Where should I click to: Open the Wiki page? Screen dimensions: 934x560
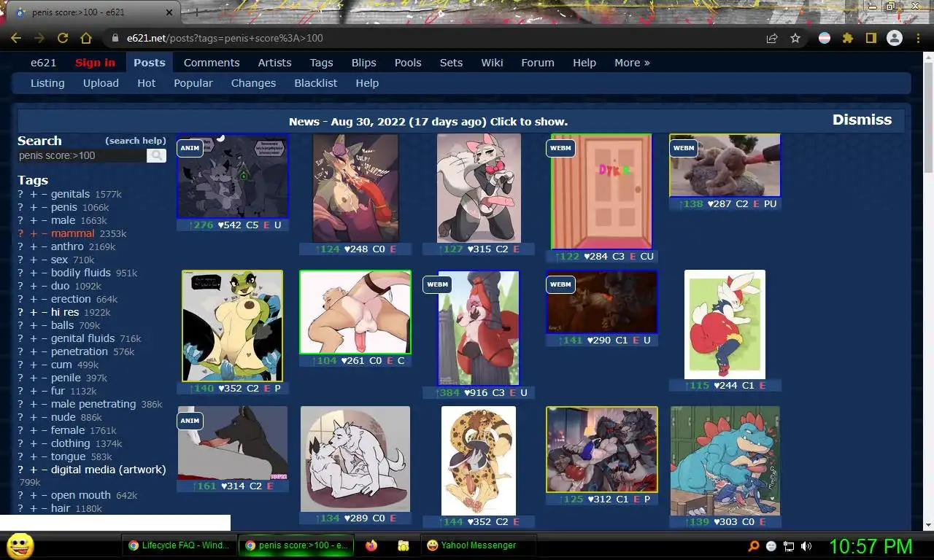click(x=492, y=63)
